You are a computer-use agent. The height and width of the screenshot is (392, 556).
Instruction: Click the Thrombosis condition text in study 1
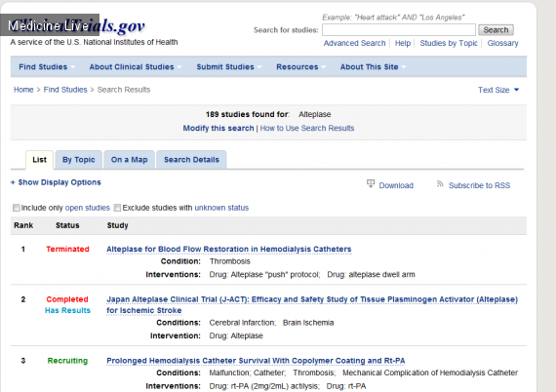click(230, 261)
